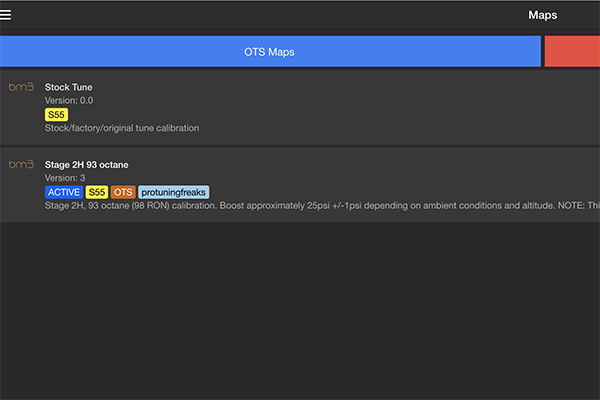Select the red tab next to OTS Maps
This screenshot has width=600, height=400.
click(x=572, y=51)
